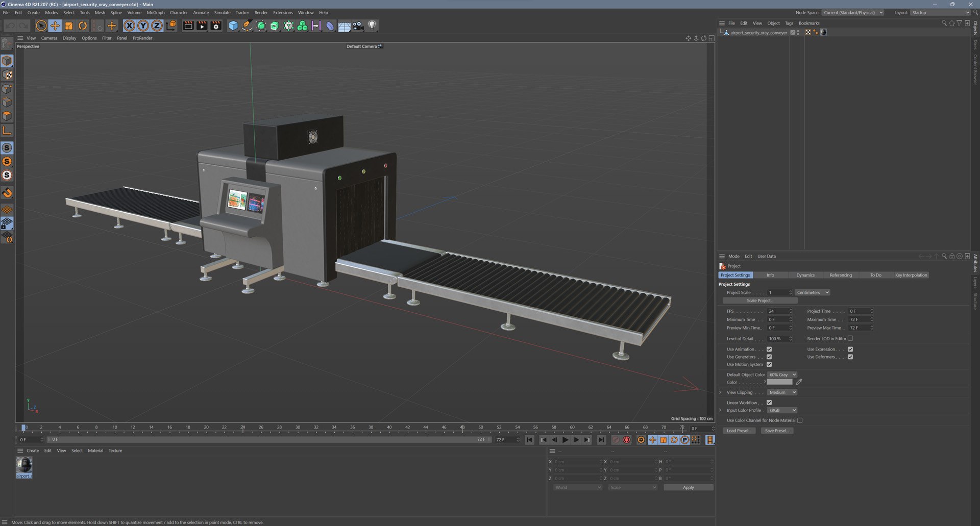The height and width of the screenshot is (526, 980).
Task: Add a Camera object from toolbar
Action: (358, 26)
